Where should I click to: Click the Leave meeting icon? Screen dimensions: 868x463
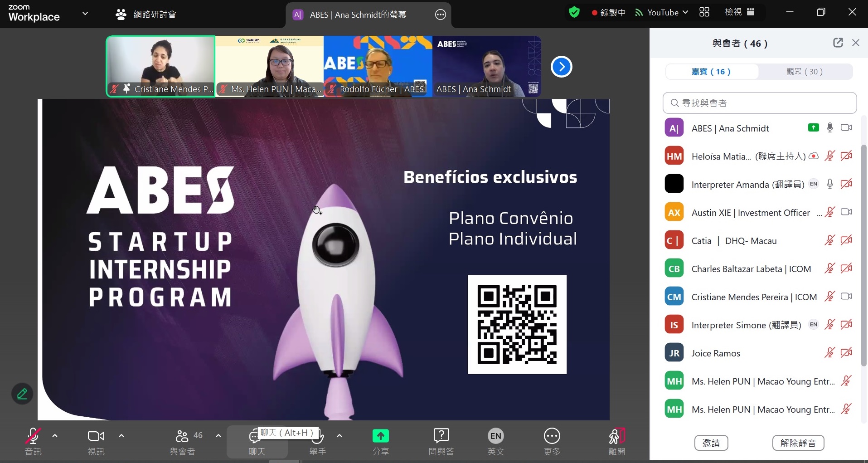tap(617, 436)
